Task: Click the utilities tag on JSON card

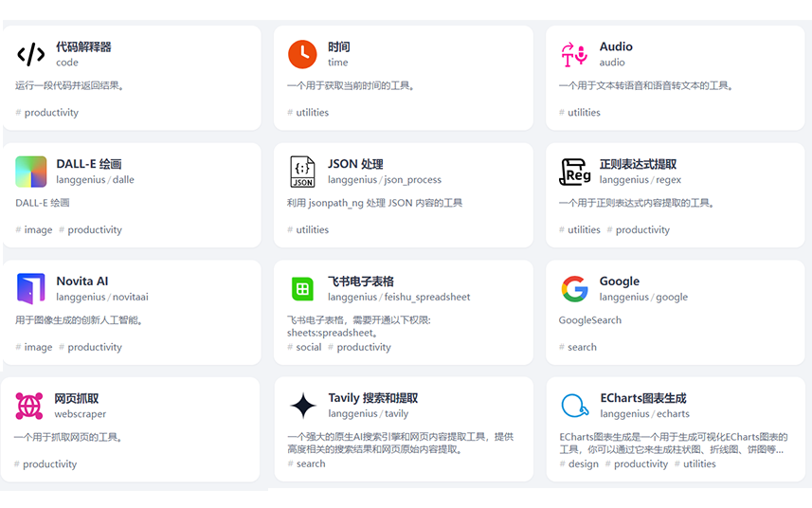Action: click(x=308, y=229)
